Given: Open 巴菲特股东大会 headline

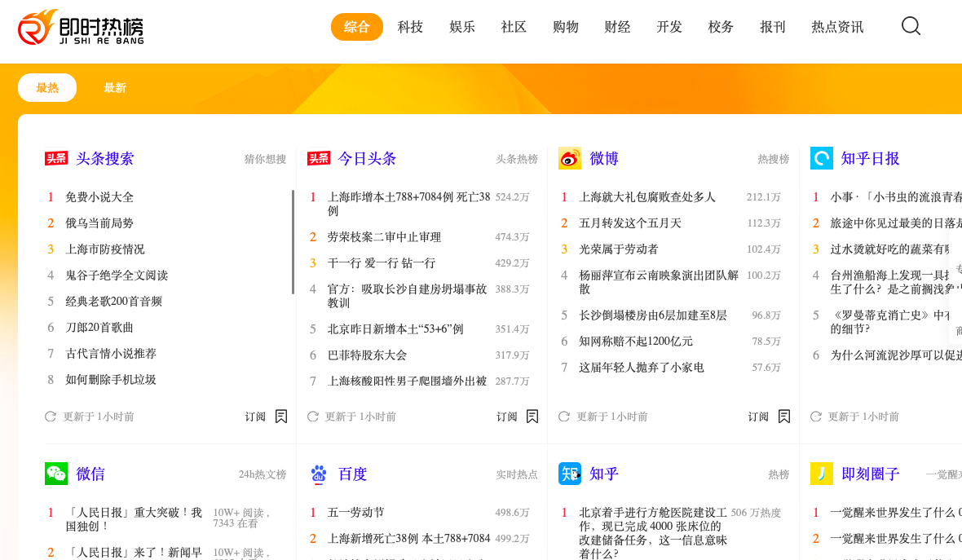Looking at the screenshot, I should [x=367, y=355].
